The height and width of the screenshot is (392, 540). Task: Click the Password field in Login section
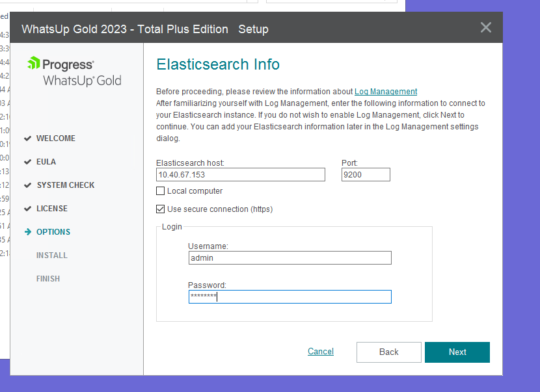point(289,296)
